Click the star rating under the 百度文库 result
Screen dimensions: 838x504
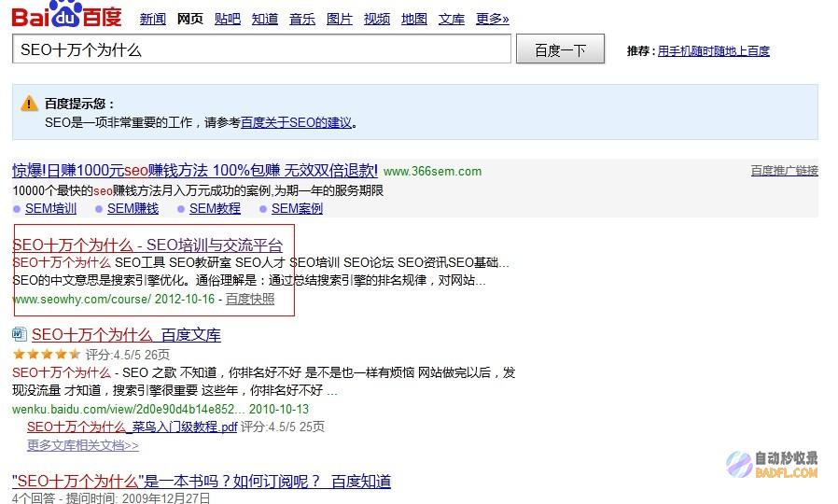tap(47, 354)
